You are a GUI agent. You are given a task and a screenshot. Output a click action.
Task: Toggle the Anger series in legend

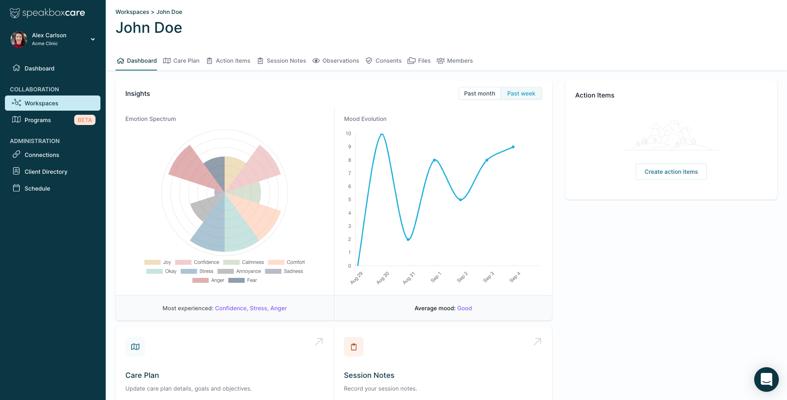tap(211, 280)
